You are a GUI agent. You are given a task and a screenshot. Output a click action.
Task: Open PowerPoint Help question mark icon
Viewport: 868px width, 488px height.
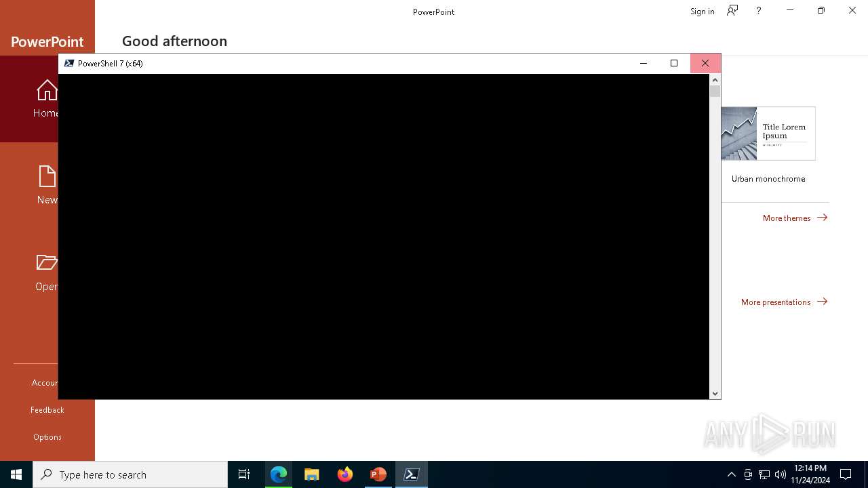pos(759,10)
